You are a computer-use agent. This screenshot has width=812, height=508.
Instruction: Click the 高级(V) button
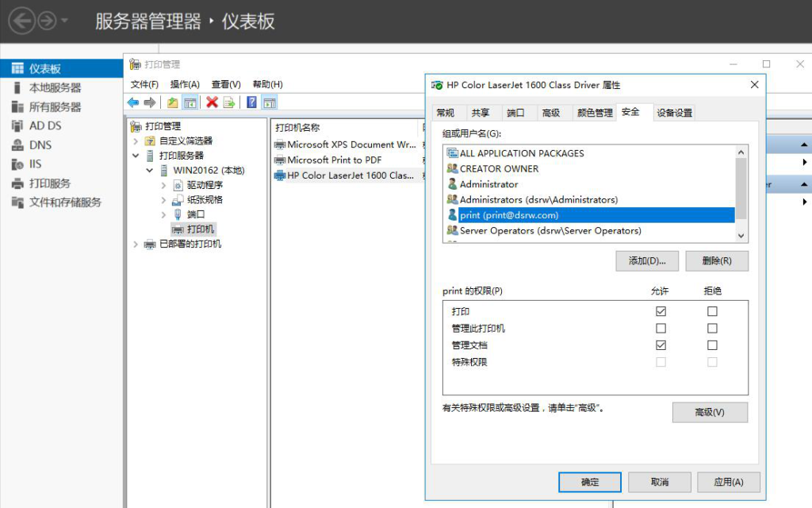tap(710, 413)
